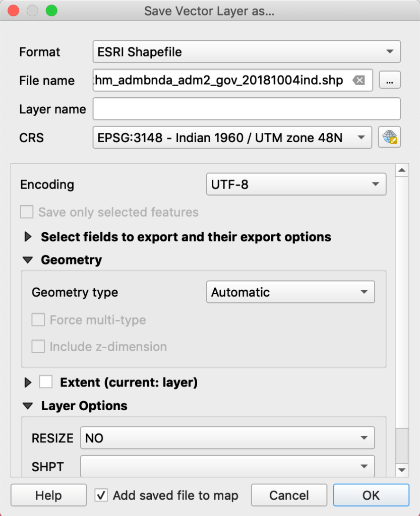Click the scrollbar down arrow

point(402,470)
